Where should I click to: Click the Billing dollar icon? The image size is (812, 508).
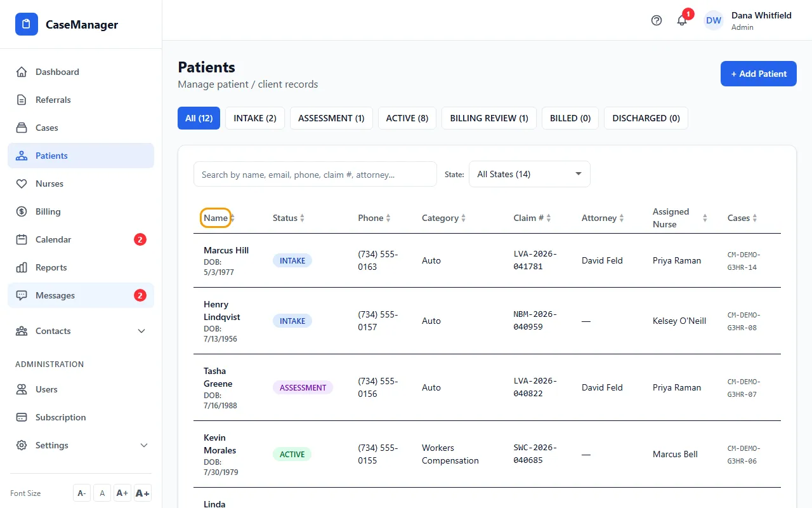22,211
